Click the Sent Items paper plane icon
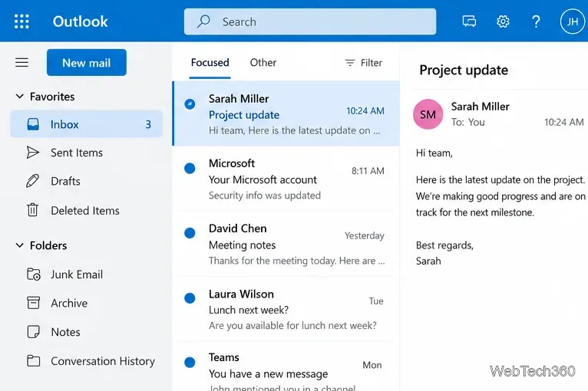Screen dimensions: 588x391 pos(33,153)
